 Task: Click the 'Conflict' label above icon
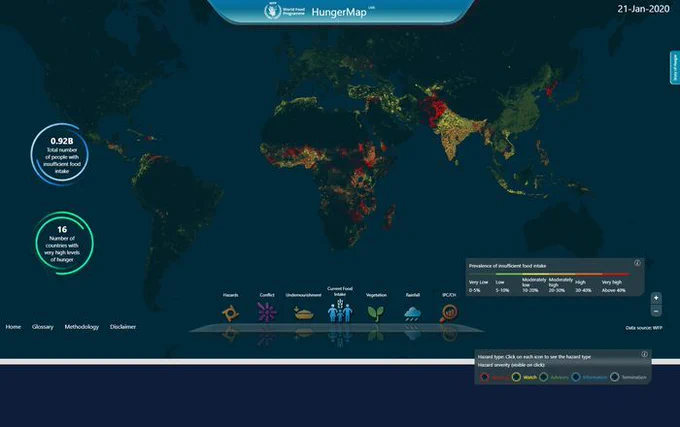tap(267, 295)
